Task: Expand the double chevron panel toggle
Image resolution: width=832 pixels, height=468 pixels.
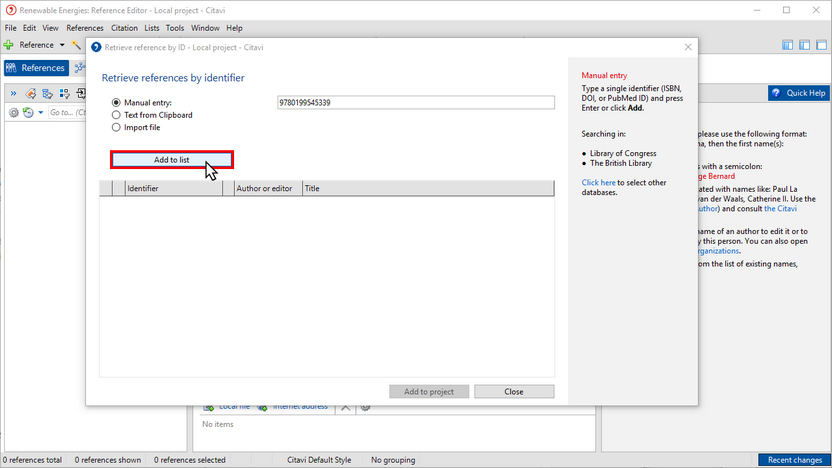Action: click(14, 94)
